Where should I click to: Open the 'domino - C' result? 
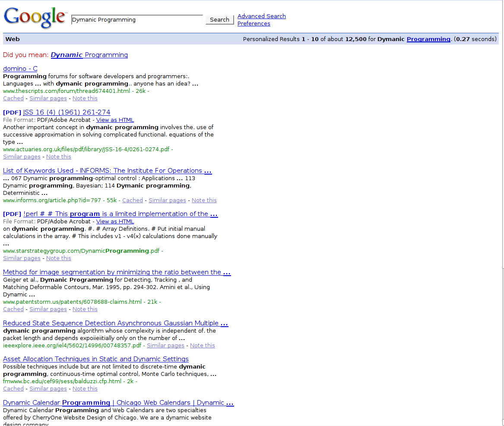coord(20,69)
